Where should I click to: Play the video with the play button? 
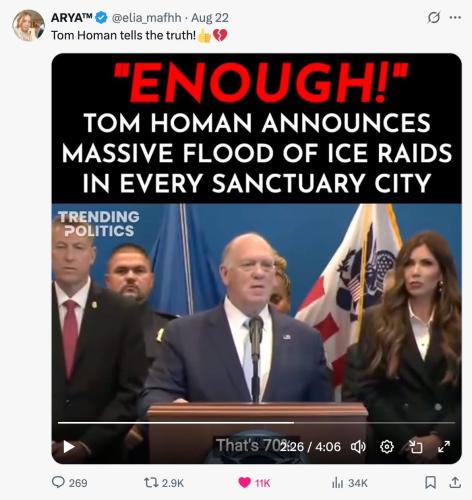[69, 447]
